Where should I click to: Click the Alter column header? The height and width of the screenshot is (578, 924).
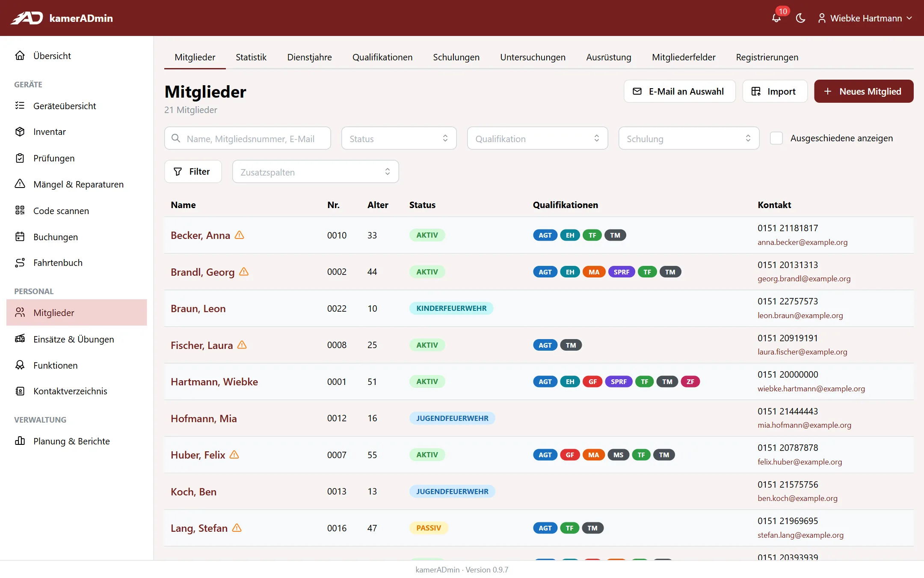378,205
